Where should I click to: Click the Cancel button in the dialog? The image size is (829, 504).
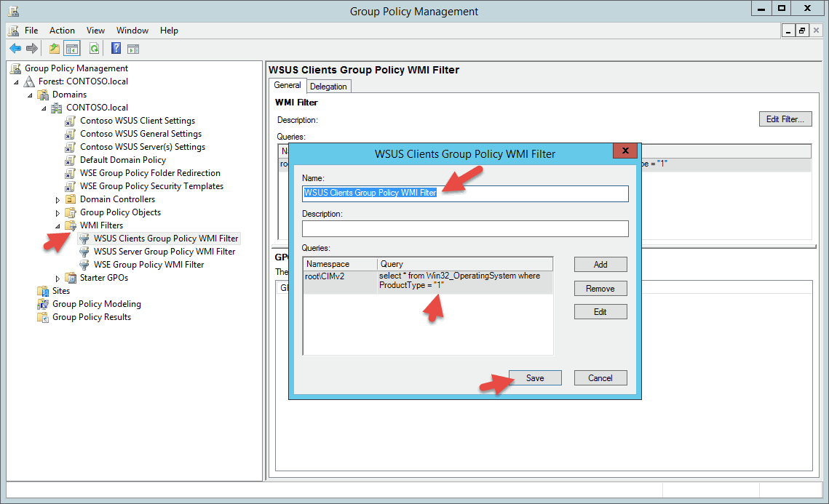tap(600, 378)
